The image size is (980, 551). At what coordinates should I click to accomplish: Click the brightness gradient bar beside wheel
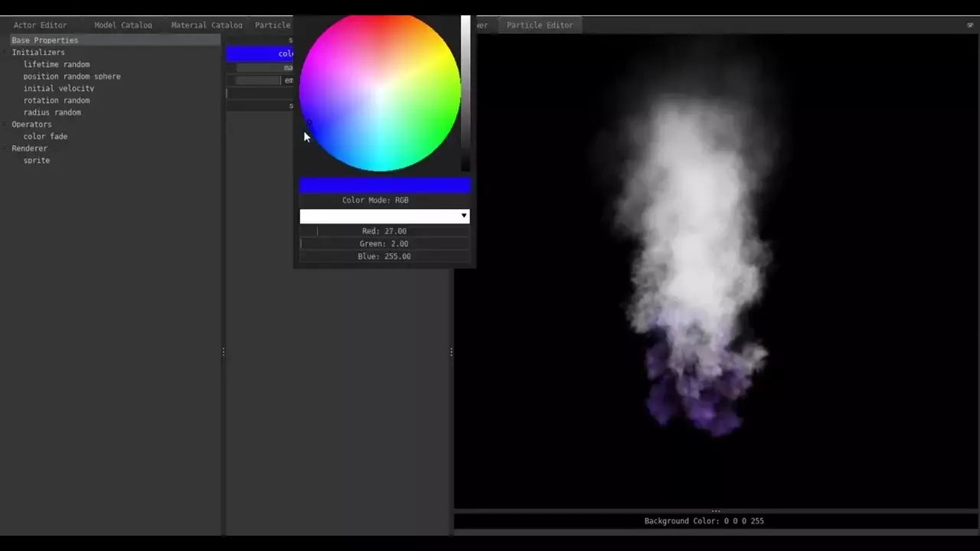[x=465, y=92]
